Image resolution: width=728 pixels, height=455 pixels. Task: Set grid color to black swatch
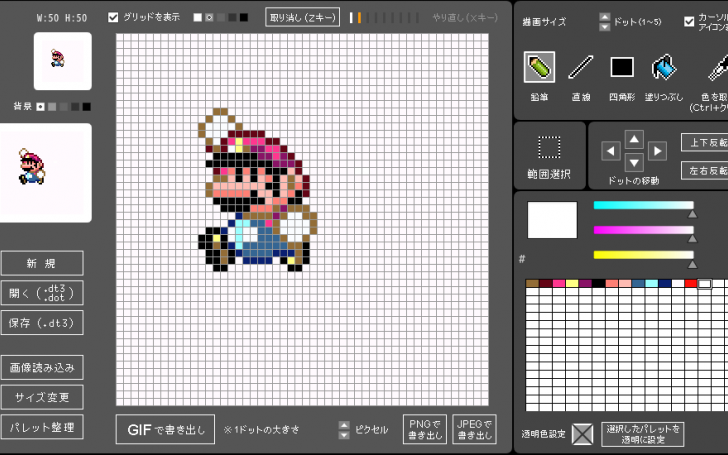pyautogui.click(x=243, y=18)
